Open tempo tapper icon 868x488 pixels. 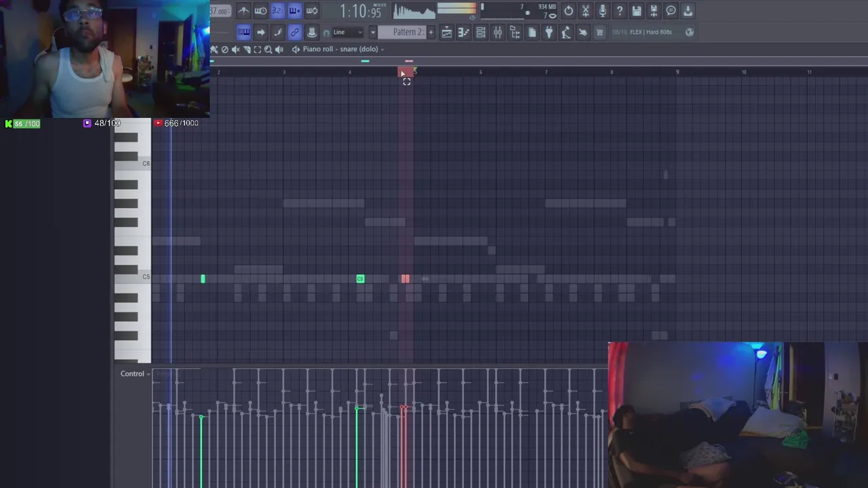(x=566, y=32)
